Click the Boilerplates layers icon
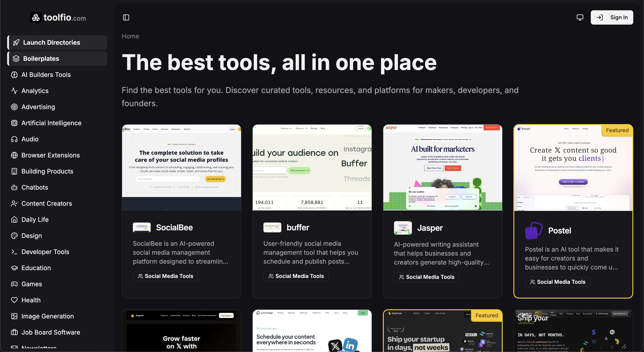Image resolution: width=644 pixels, height=352 pixels. 16,59
